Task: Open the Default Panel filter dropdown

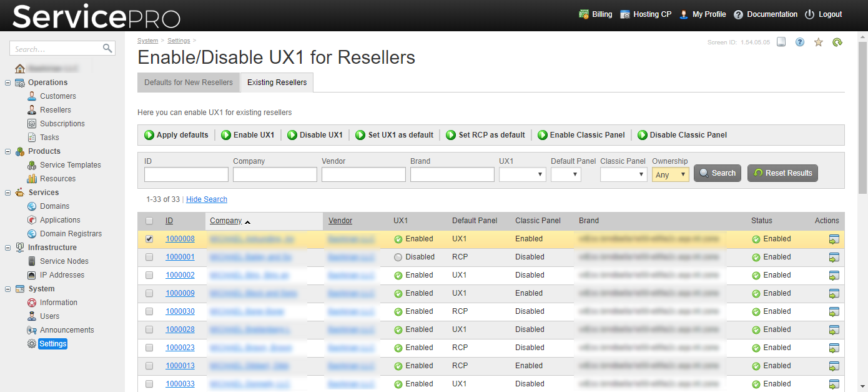Action: (566, 174)
